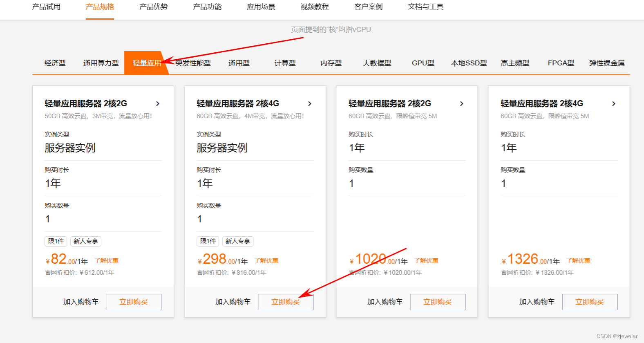Screen dimensions: 644x343
Task: Choose the 大数据型 category tab
Action: pos(377,63)
